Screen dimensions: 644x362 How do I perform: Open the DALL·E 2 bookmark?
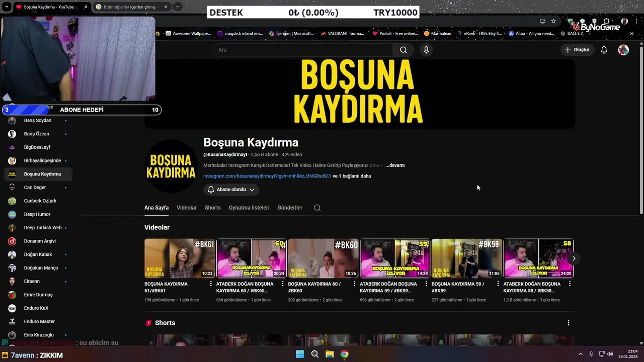click(571, 34)
